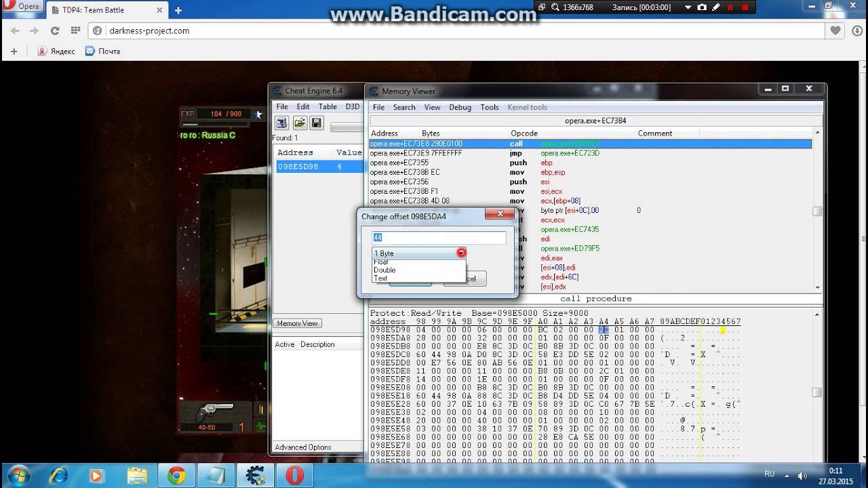This screenshot has height=488, width=868.
Task: Click the Bytes column header
Action: (x=431, y=134)
